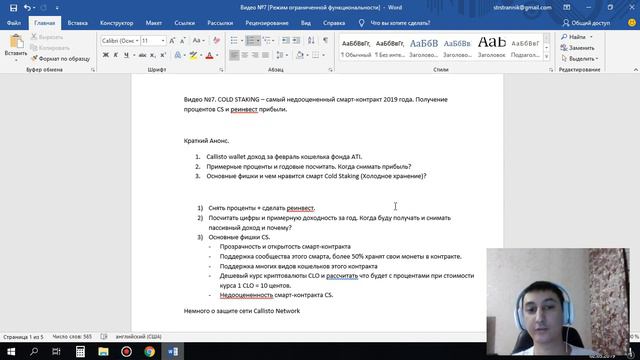Open the Файл tab
This screenshot has width=640, height=360.
click(x=14, y=23)
